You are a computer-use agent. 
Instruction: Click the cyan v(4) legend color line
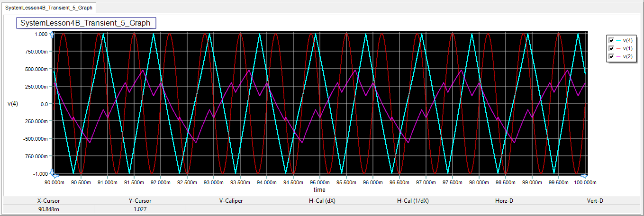618,40
